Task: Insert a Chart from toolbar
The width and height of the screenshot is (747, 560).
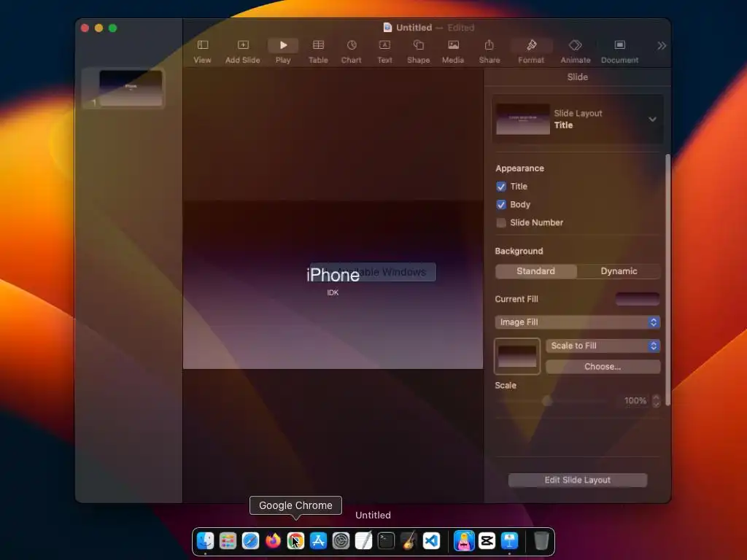Action: tap(351, 52)
